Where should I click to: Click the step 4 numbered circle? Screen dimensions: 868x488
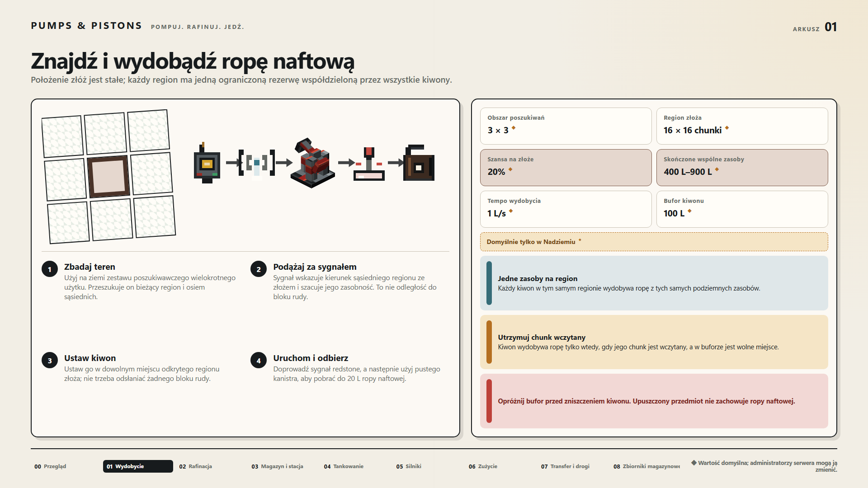click(x=259, y=361)
